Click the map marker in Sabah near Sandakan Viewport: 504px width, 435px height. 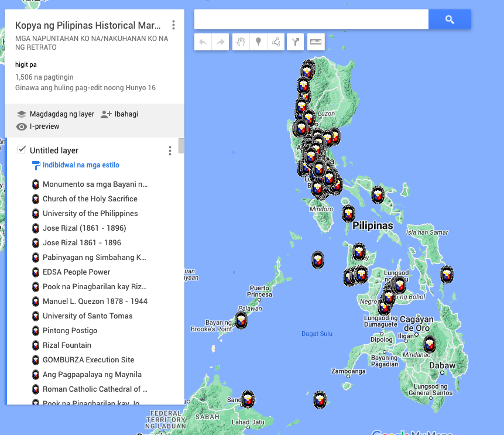248,399
